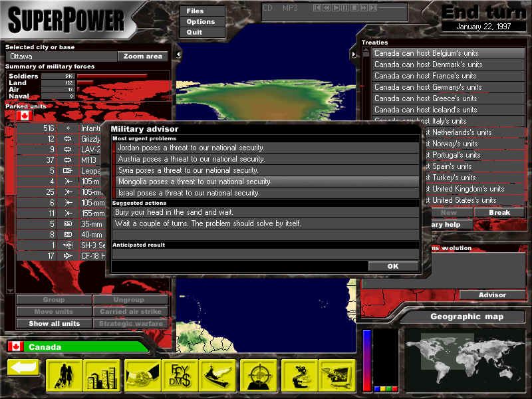
Task: Open the diplomacy handshake icon
Action: pyautogui.click(x=143, y=376)
